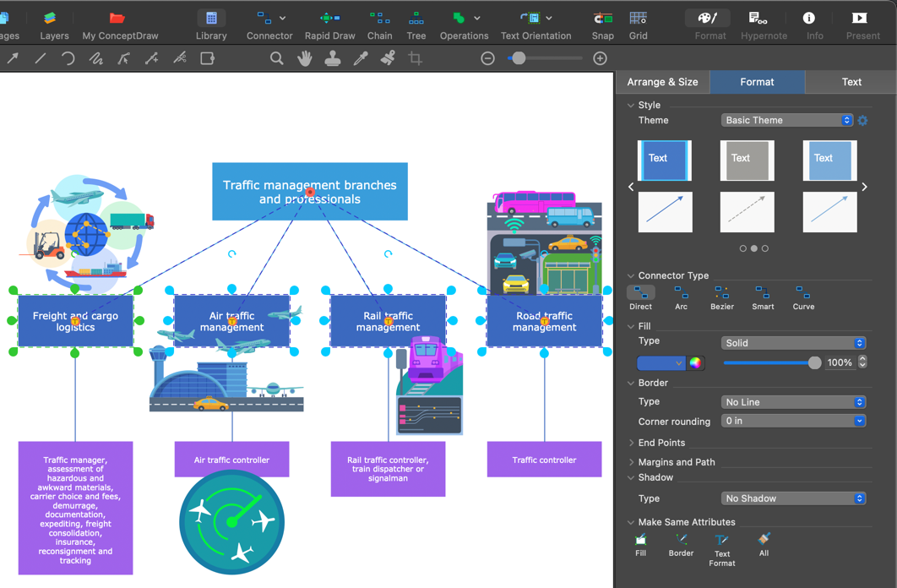Adjust the zoom slider handle

[519, 58]
